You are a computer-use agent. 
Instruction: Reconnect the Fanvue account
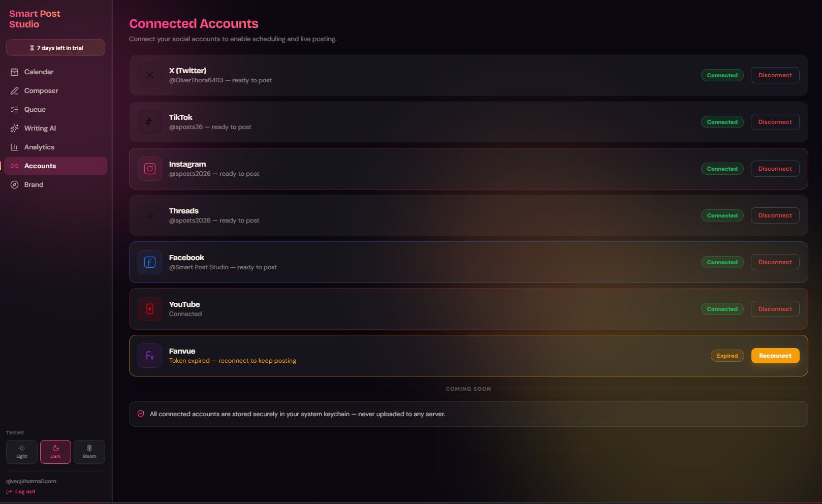pyautogui.click(x=775, y=356)
